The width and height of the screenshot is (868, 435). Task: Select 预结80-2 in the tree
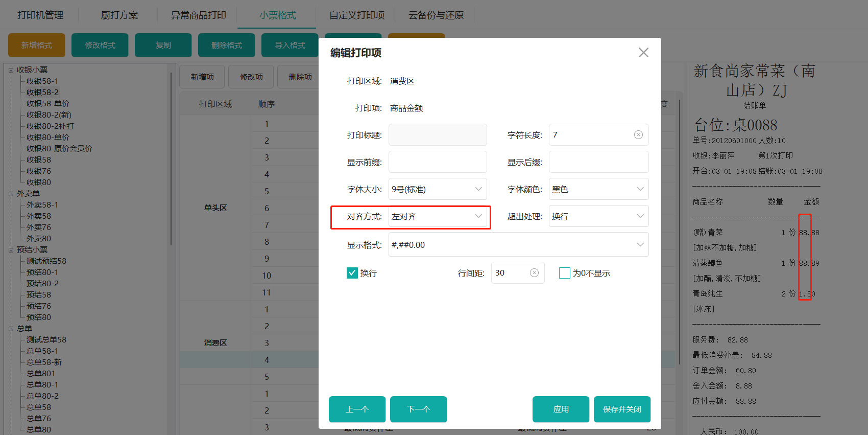tap(42, 284)
